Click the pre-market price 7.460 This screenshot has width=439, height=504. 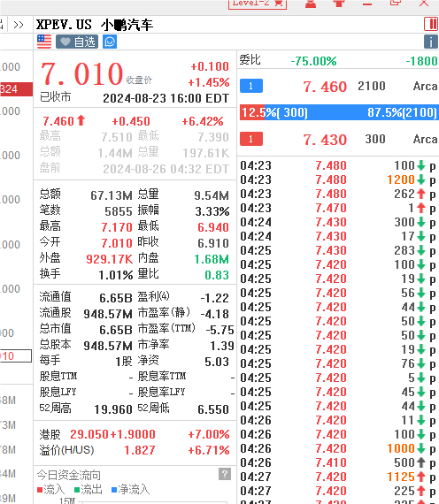[x=58, y=121]
